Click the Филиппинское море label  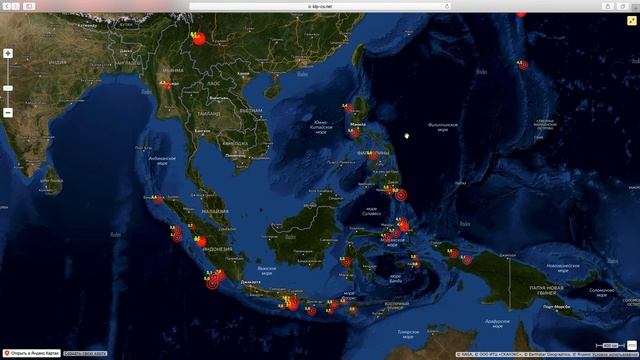443,127
